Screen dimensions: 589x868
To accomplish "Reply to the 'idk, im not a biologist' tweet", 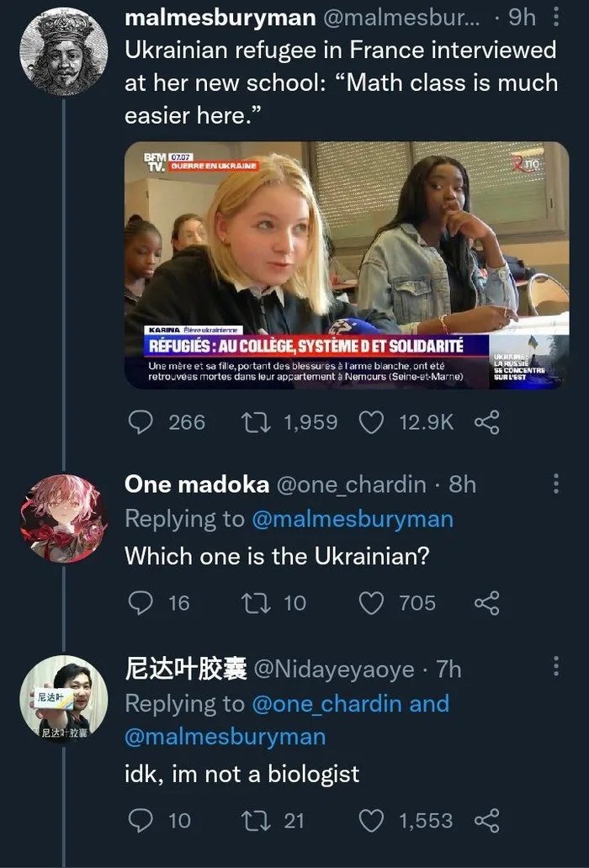I will coord(141,820).
